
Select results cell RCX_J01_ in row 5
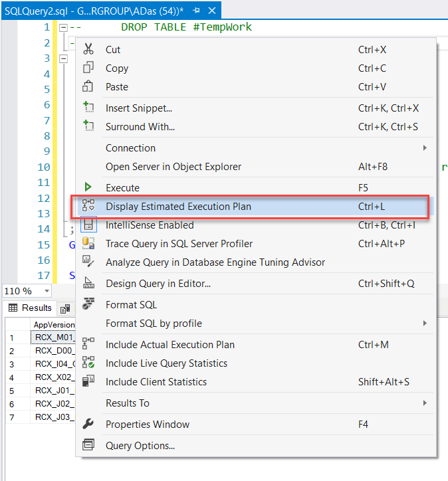pyautogui.click(x=53, y=390)
